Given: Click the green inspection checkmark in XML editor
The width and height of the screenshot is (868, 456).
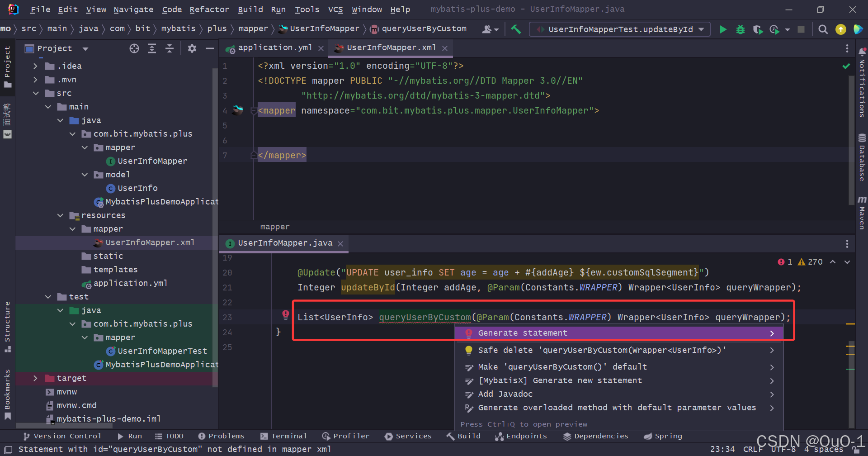Looking at the screenshot, I should [x=846, y=66].
